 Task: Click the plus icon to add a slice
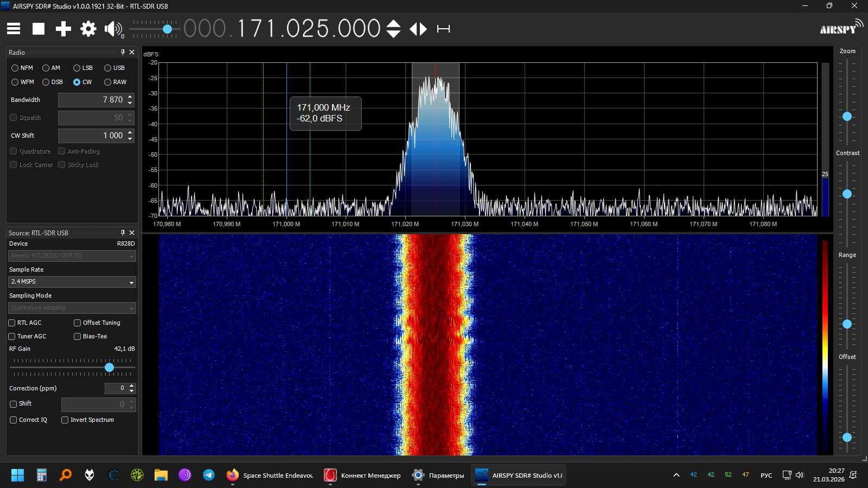[63, 29]
